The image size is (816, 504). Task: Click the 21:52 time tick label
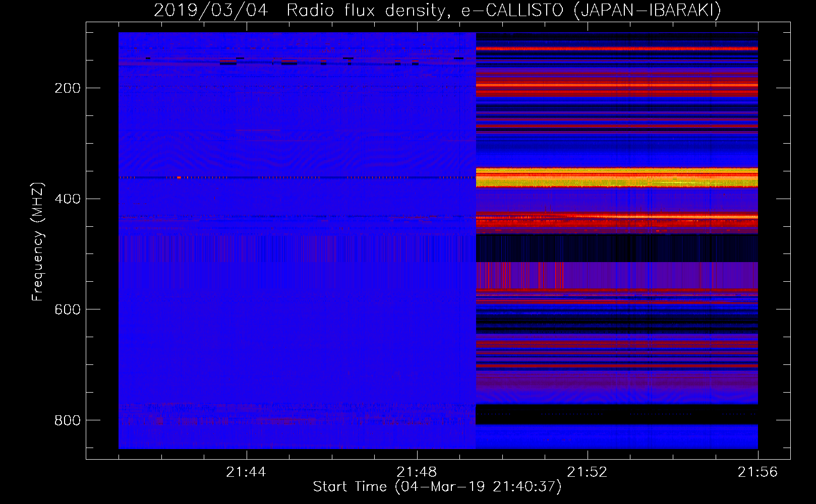pos(587,472)
